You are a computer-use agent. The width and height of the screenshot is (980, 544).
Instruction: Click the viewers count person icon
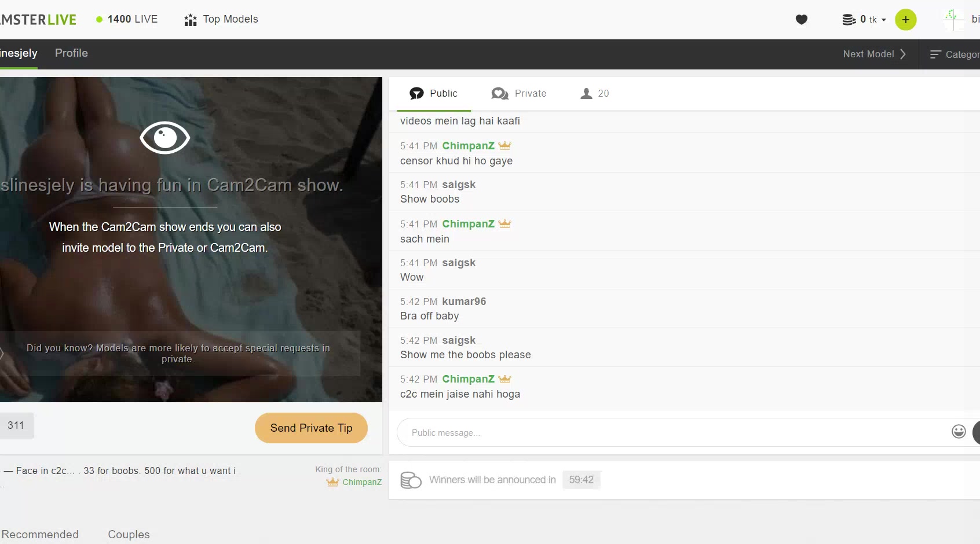coord(586,94)
